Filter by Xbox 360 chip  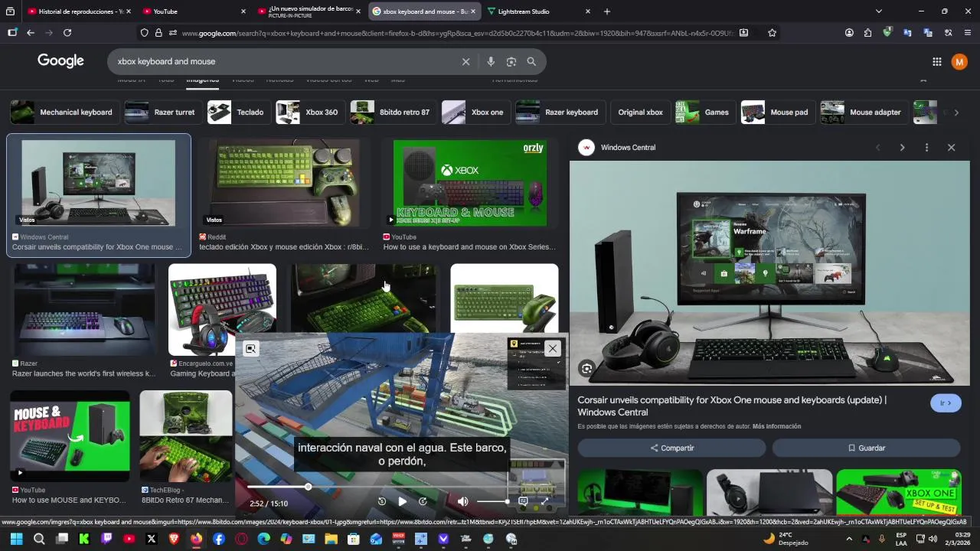coord(310,112)
